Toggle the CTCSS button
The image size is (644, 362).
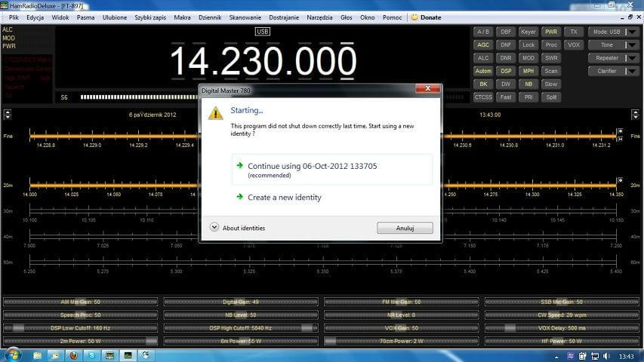[x=483, y=97]
